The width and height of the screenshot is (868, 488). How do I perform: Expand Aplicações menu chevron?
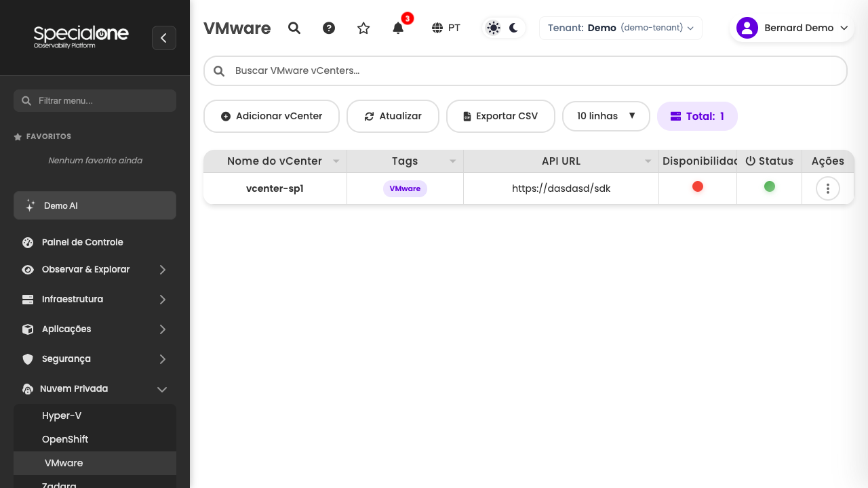point(162,329)
